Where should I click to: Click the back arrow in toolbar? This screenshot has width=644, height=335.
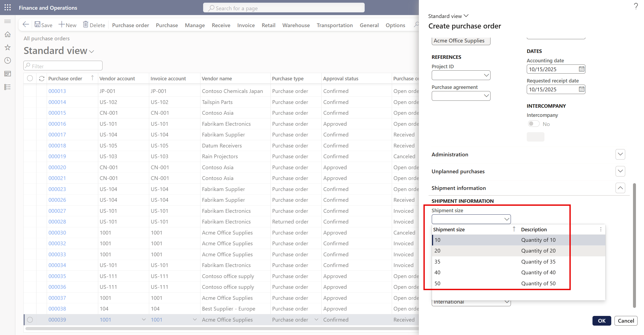(x=26, y=25)
